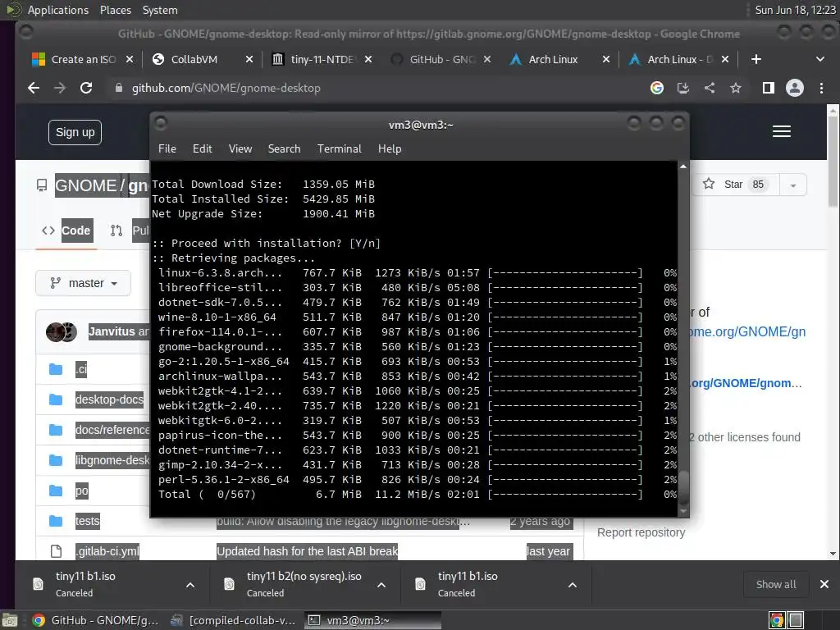This screenshot has height=630, width=840.
Task: Open the docs/reference folder
Action: point(112,430)
